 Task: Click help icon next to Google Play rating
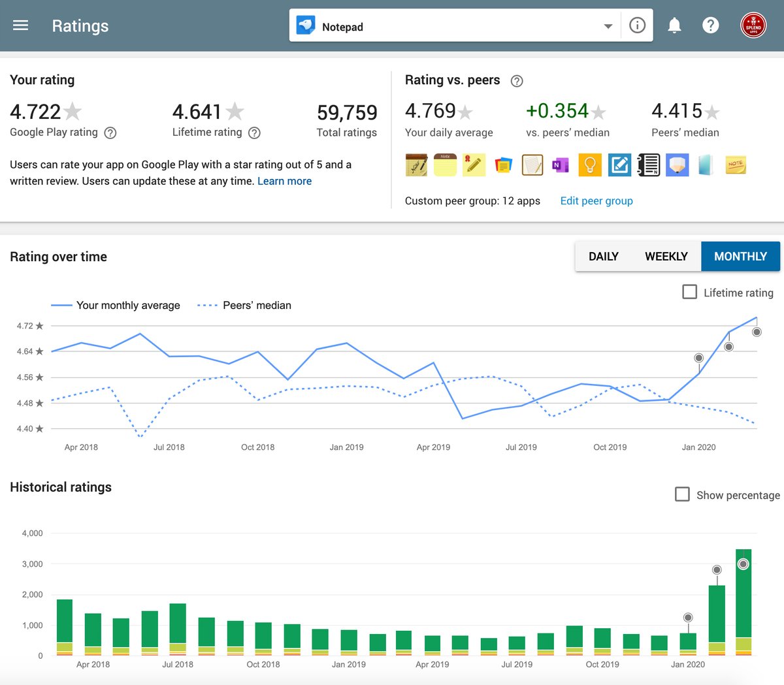[x=110, y=133]
